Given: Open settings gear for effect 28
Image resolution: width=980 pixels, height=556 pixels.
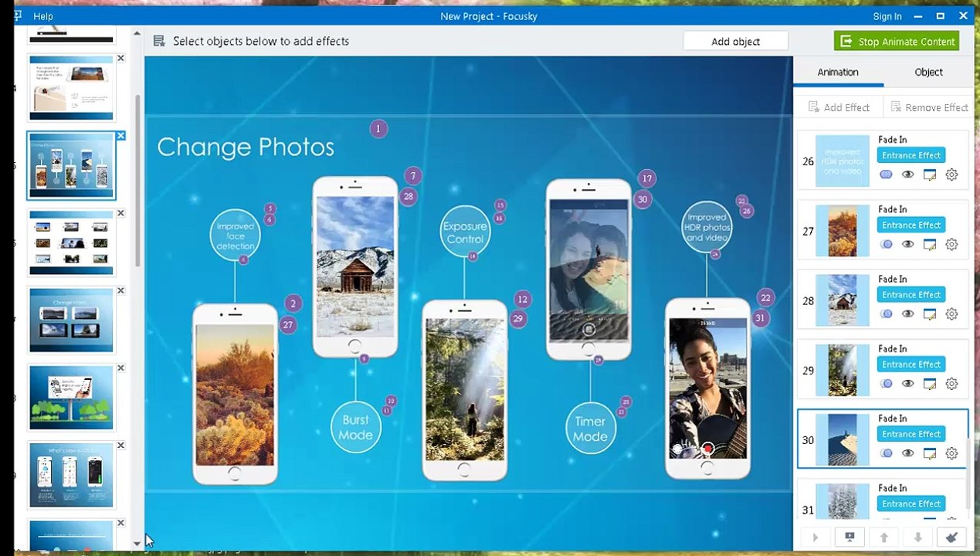Looking at the screenshot, I should pyautogui.click(x=951, y=314).
